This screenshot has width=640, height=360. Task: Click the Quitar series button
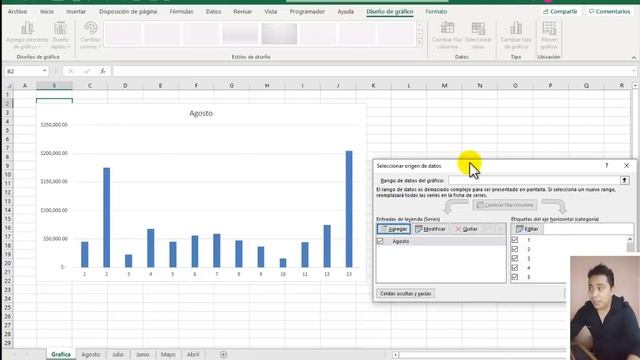(466, 229)
